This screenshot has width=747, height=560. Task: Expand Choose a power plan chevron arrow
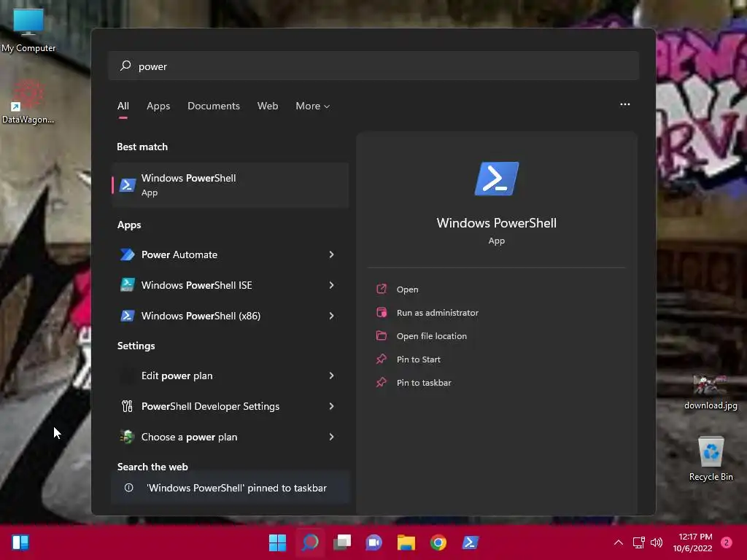click(x=332, y=437)
